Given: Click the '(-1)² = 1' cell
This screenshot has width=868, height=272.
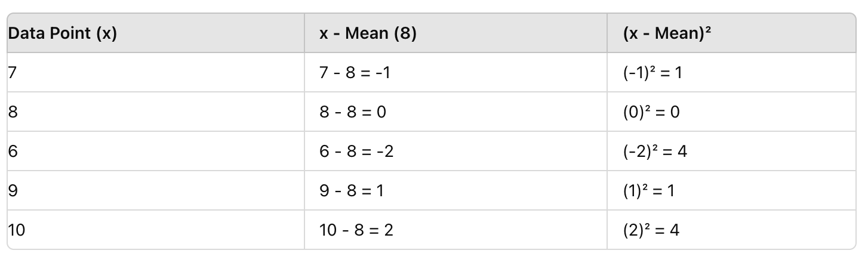Looking at the screenshot, I should 652,73.
